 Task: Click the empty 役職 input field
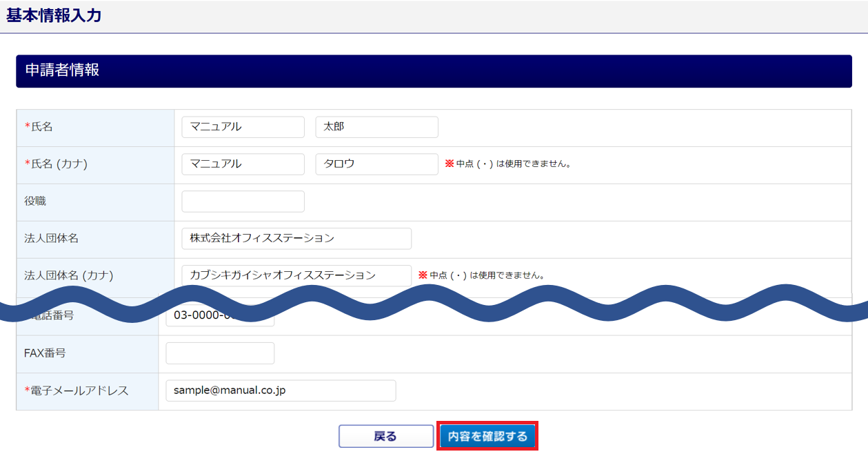pos(243,201)
